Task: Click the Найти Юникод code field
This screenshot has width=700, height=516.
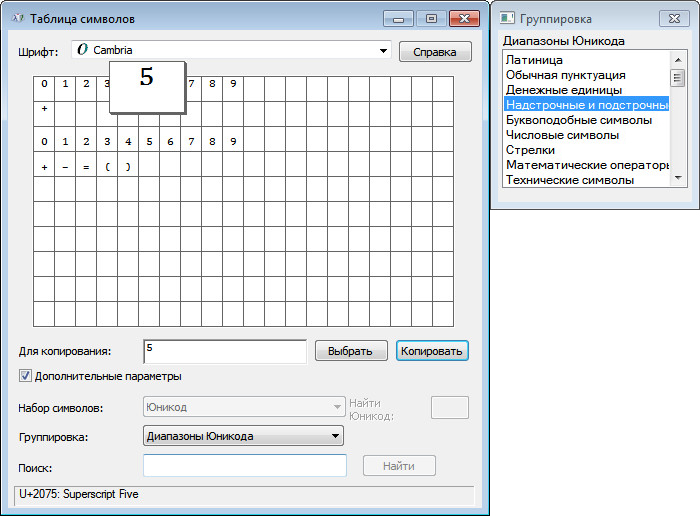Action: click(450, 407)
